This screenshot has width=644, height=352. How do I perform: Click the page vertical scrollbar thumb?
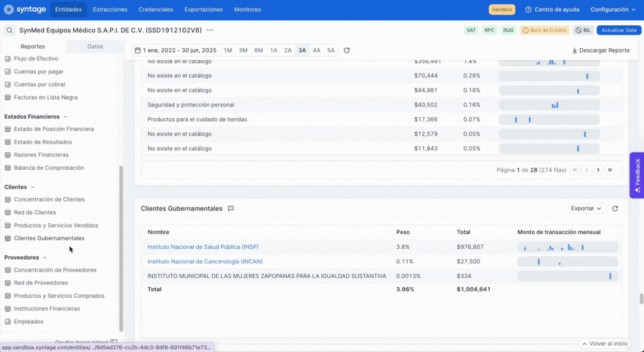coord(641,299)
